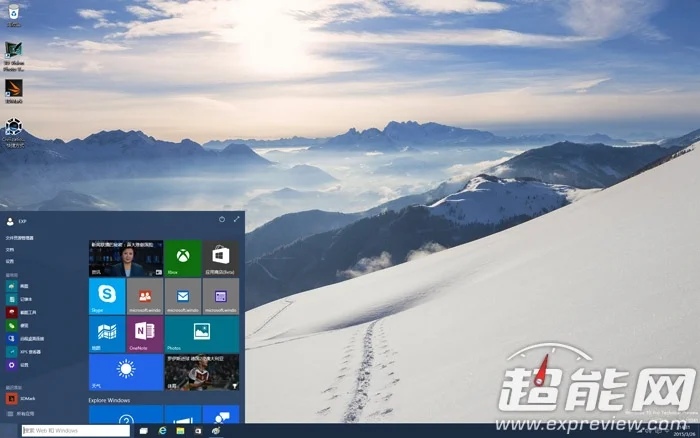Open the People tile beside Skype
This screenshot has width=700, height=438.
tap(145, 296)
